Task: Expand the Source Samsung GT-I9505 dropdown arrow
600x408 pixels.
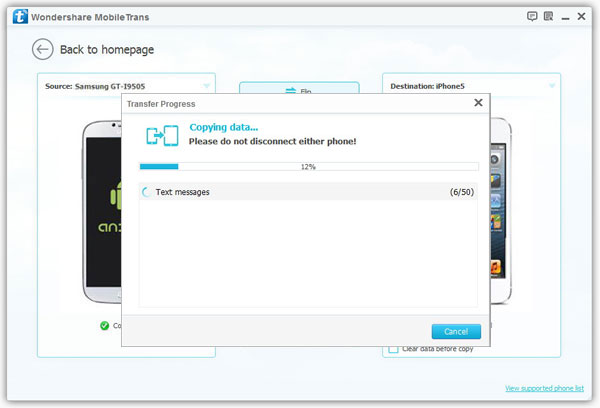Action: point(207,86)
